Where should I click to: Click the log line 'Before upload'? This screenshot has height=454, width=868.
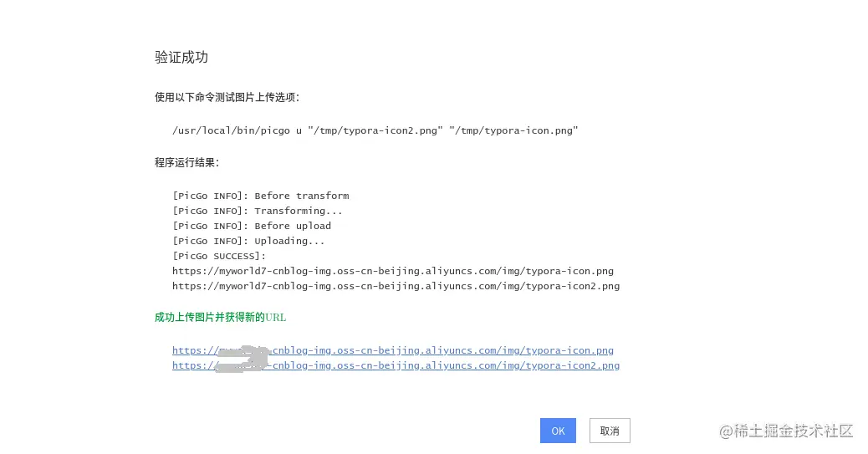252,226
